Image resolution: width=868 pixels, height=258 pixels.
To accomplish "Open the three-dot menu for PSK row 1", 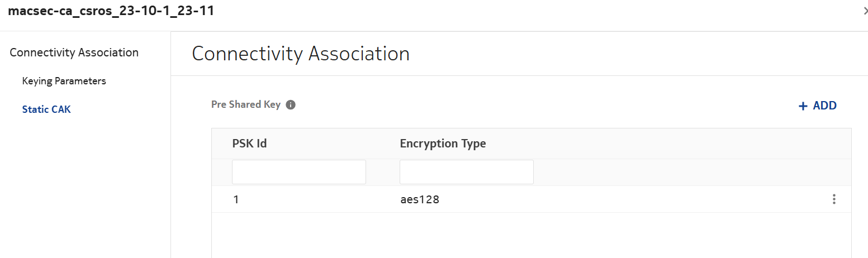I will [x=833, y=199].
